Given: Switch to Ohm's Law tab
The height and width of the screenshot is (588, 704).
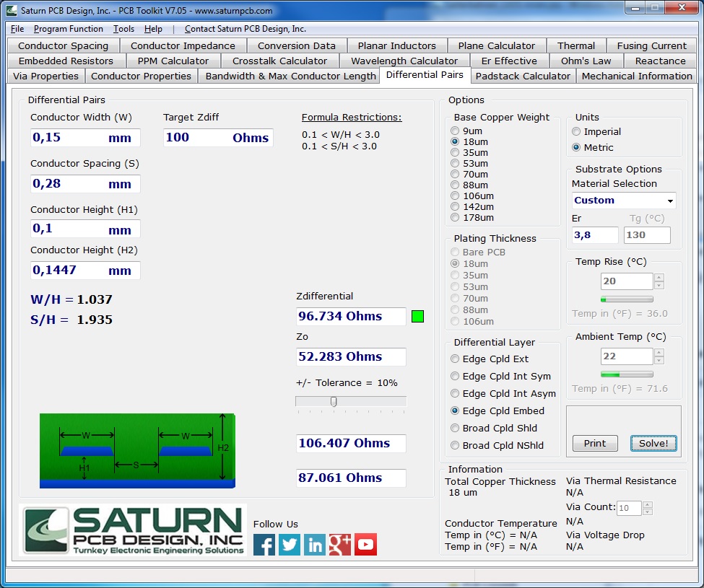Looking at the screenshot, I should [586, 61].
